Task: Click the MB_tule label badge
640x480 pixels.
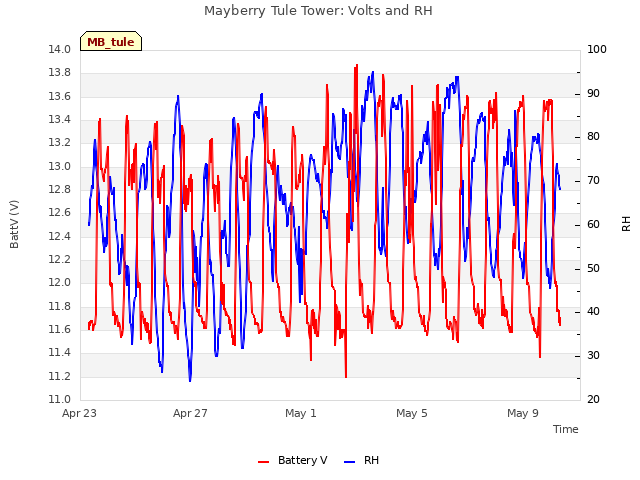Action: click(111, 41)
